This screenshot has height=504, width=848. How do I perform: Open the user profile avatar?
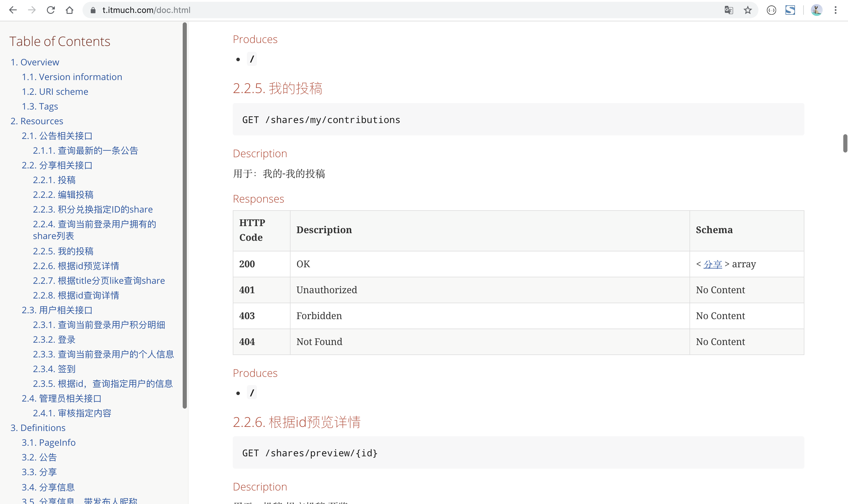816,10
